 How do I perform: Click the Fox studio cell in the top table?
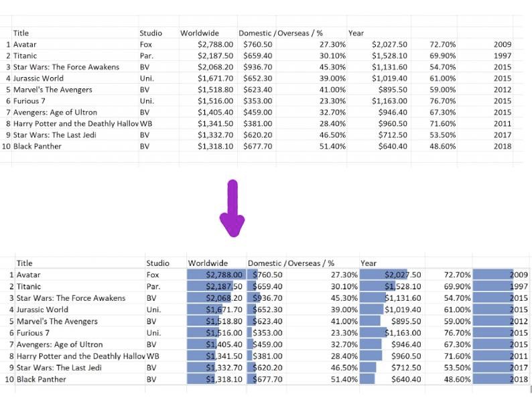pyautogui.click(x=145, y=44)
